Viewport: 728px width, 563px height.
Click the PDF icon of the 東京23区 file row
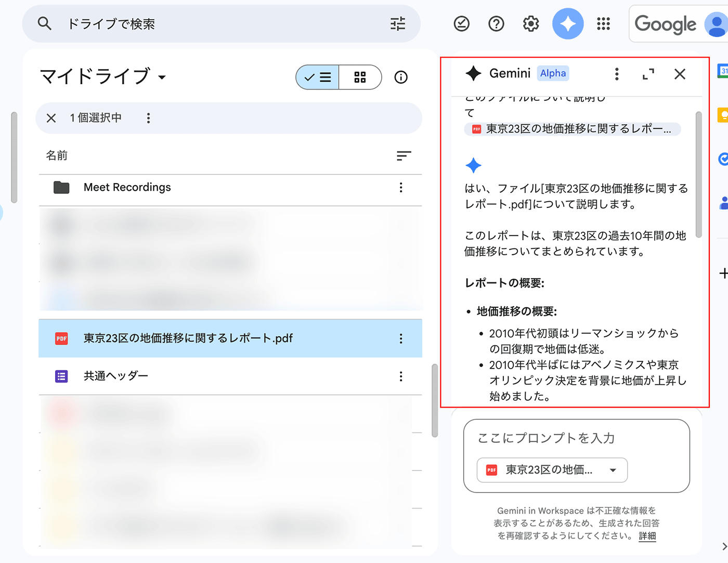(x=61, y=338)
